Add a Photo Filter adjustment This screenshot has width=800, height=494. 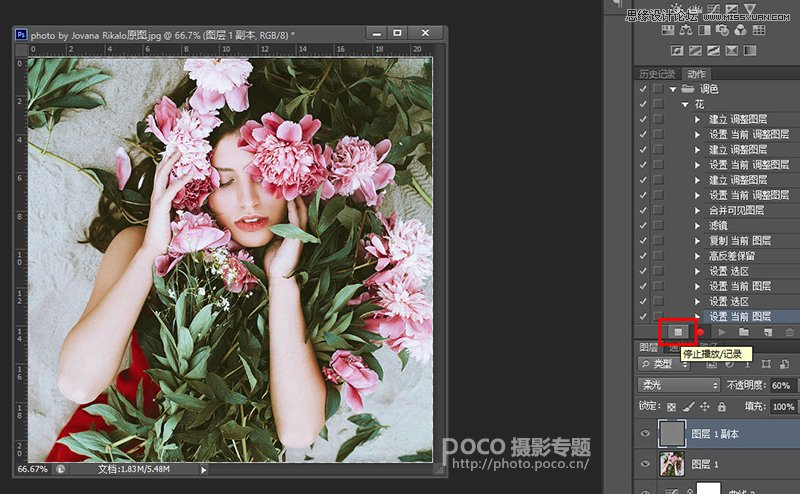(x=722, y=30)
